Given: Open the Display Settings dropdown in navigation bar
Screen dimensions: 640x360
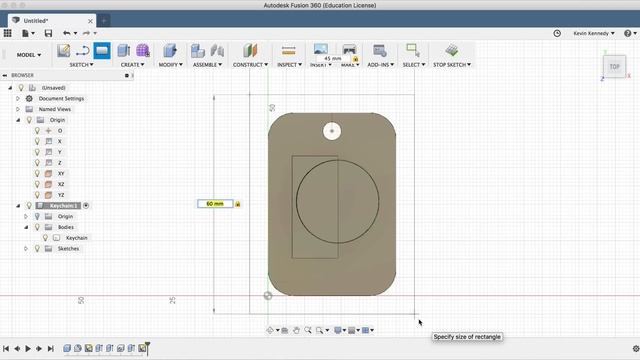Looking at the screenshot, I should click(x=340, y=330).
